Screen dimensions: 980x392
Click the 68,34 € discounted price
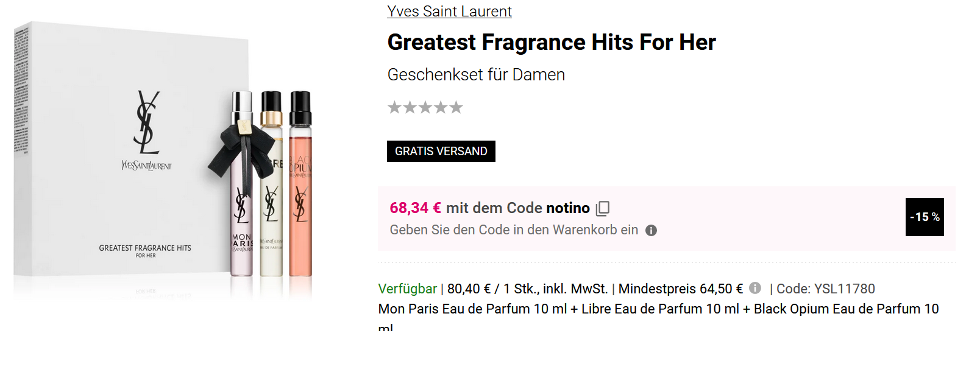pos(415,208)
